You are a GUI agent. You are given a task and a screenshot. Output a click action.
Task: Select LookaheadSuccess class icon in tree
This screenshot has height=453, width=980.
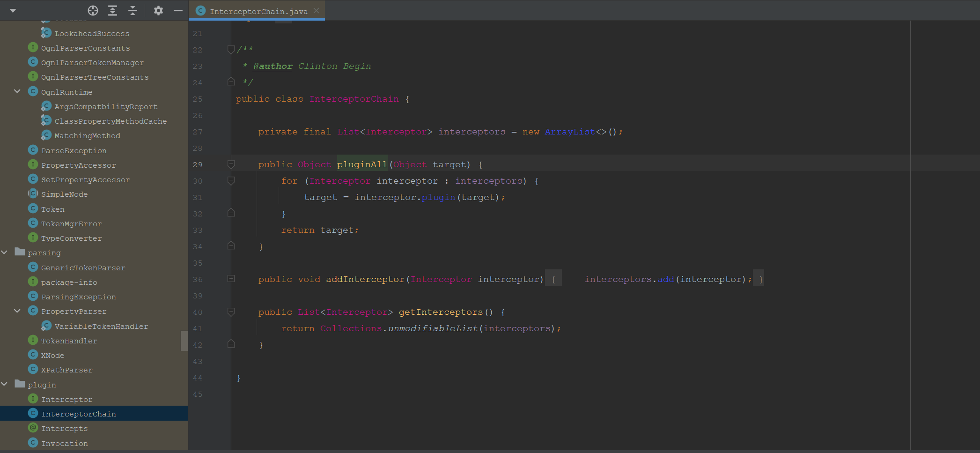pos(46,33)
